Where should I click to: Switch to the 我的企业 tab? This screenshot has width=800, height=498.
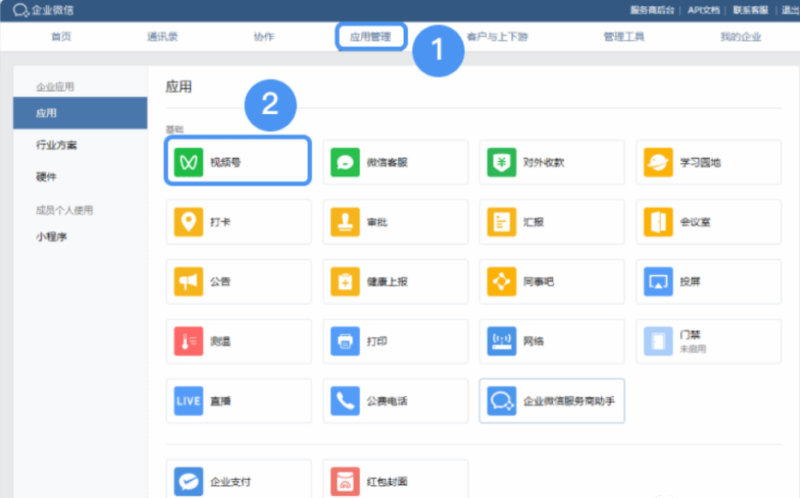point(740,37)
